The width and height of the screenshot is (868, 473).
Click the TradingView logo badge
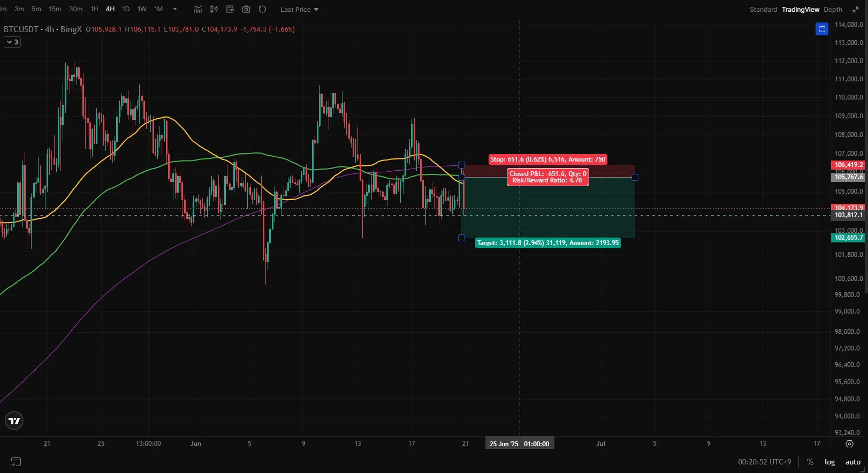click(x=14, y=421)
